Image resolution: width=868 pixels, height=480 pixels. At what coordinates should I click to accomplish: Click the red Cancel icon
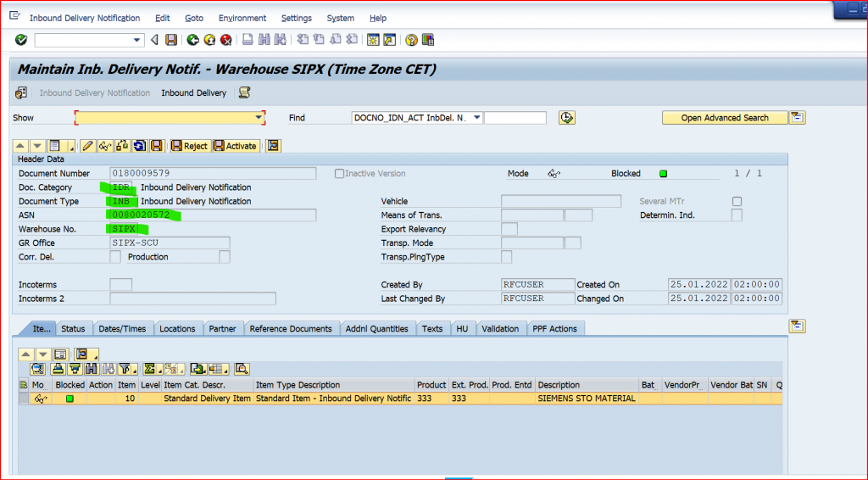point(225,40)
